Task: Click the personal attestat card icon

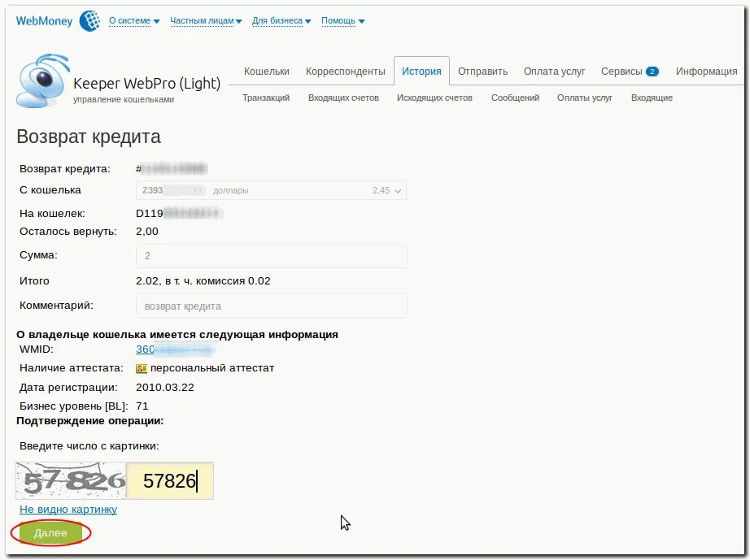Action: coord(142,368)
